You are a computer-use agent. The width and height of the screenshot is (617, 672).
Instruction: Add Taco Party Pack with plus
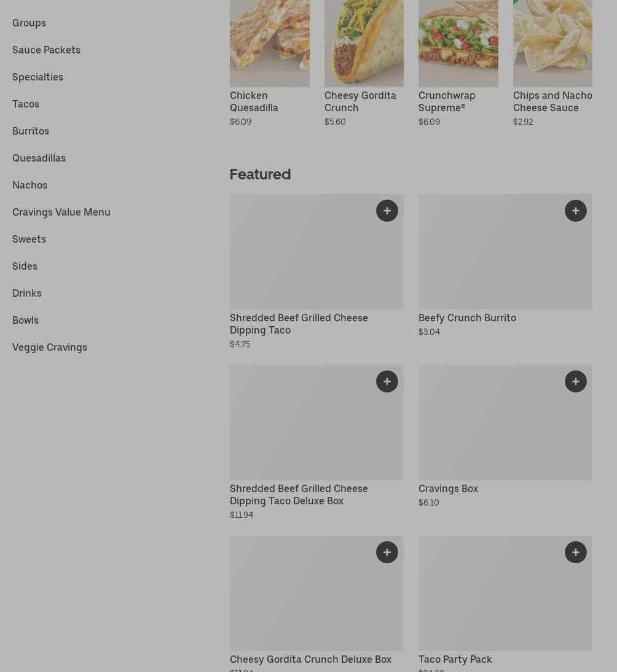tap(575, 552)
